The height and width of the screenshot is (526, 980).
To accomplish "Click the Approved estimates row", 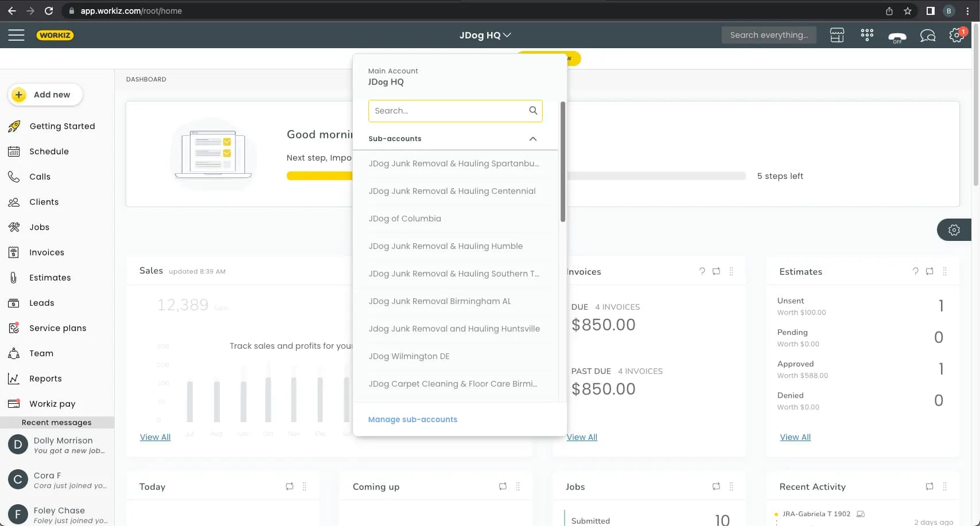I will coord(860,369).
